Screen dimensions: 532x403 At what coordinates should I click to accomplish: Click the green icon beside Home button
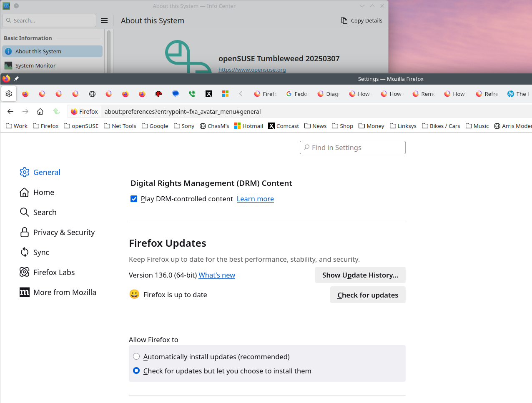pos(56,111)
